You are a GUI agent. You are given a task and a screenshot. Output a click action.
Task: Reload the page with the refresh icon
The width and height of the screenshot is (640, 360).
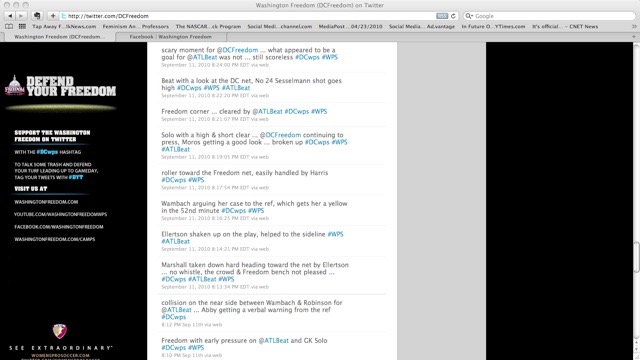(x=453, y=16)
